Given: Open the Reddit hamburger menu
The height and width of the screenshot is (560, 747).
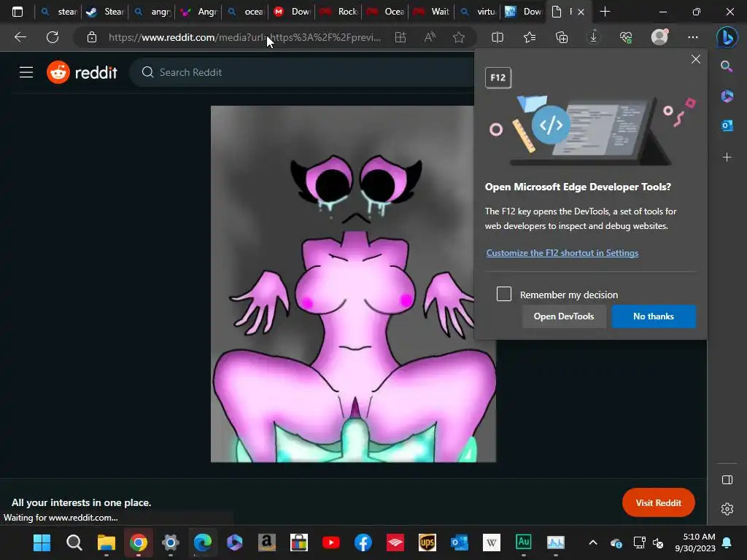Looking at the screenshot, I should [26, 72].
